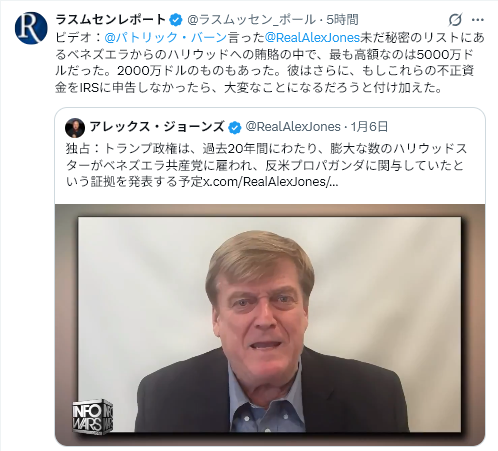
Task: Click the INFOWARS logo on the video
Action: click(x=92, y=417)
